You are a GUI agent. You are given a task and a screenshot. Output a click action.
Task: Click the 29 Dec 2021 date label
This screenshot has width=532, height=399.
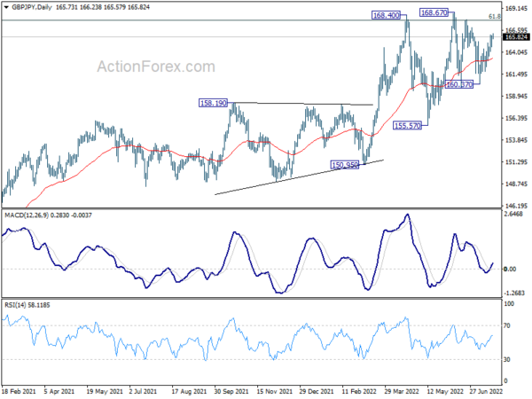point(317,391)
